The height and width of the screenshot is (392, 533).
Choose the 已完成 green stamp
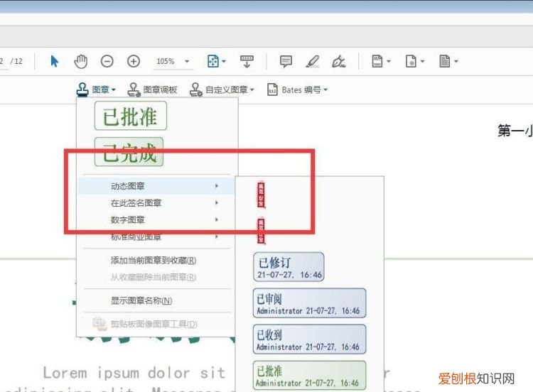(x=129, y=152)
